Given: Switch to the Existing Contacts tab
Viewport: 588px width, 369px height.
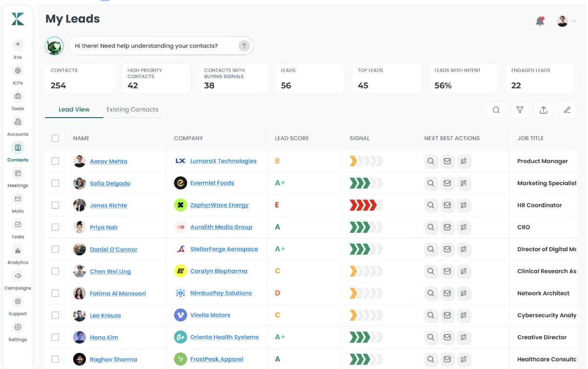Looking at the screenshot, I should click(x=132, y=109).
